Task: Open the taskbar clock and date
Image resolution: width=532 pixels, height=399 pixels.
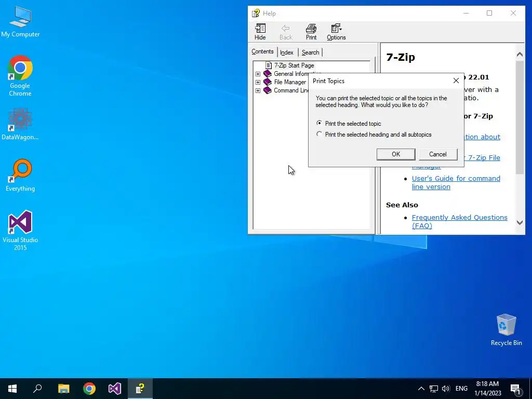Action: (487, 389)
